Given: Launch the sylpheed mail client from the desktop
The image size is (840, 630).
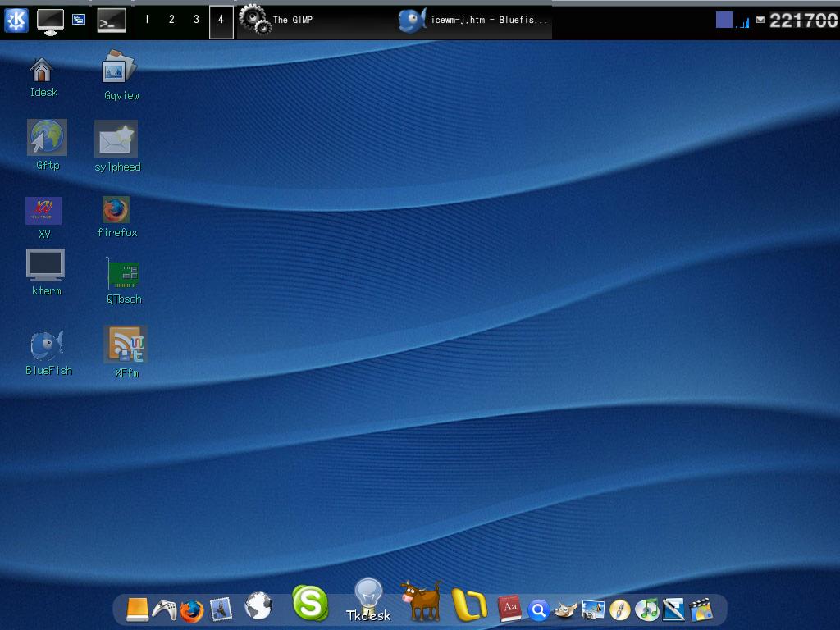Looking at the screenshot, I should [x=115, y=139].
